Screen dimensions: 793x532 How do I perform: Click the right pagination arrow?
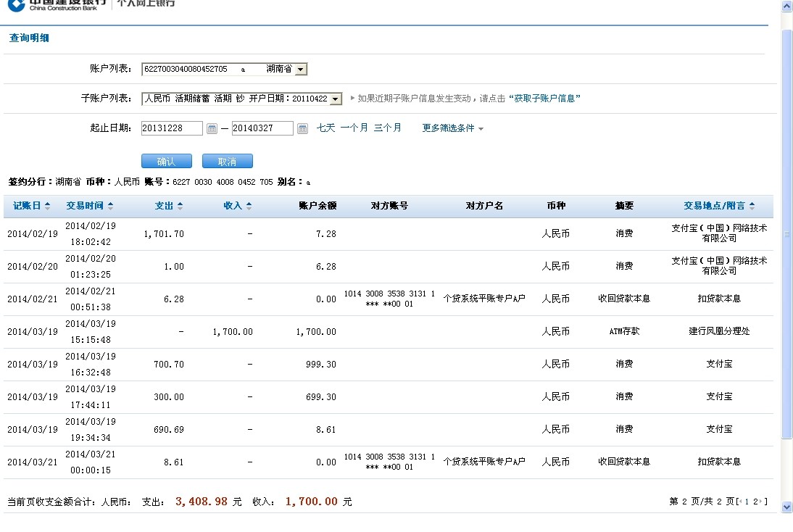(x=762, y=502)
